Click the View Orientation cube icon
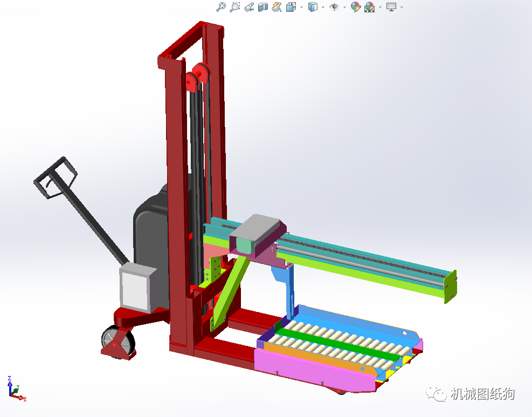This screenshot has width=532, height=417. coord(291,7)
